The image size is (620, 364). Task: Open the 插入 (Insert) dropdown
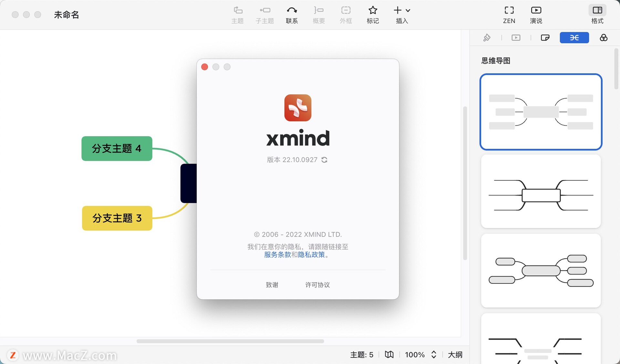[x=402, y=15]
